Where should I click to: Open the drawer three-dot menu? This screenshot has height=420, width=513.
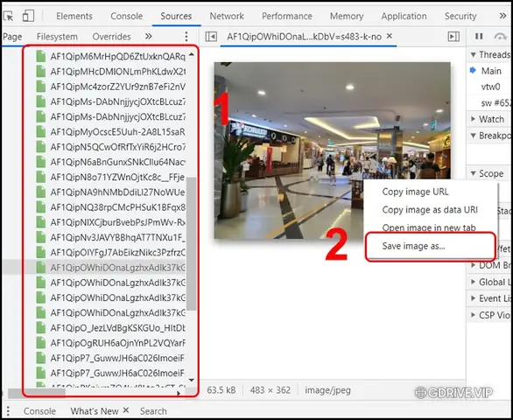(x=8, y=411)
